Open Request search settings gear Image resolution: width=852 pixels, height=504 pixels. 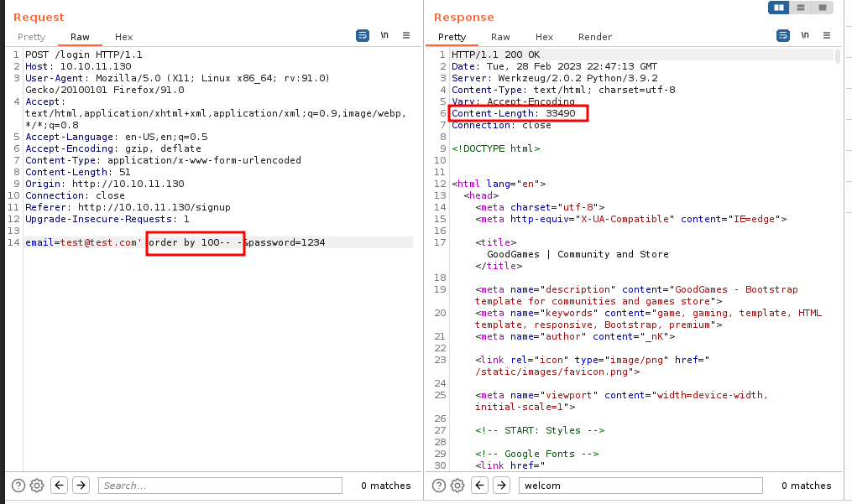tap(37, 486)
